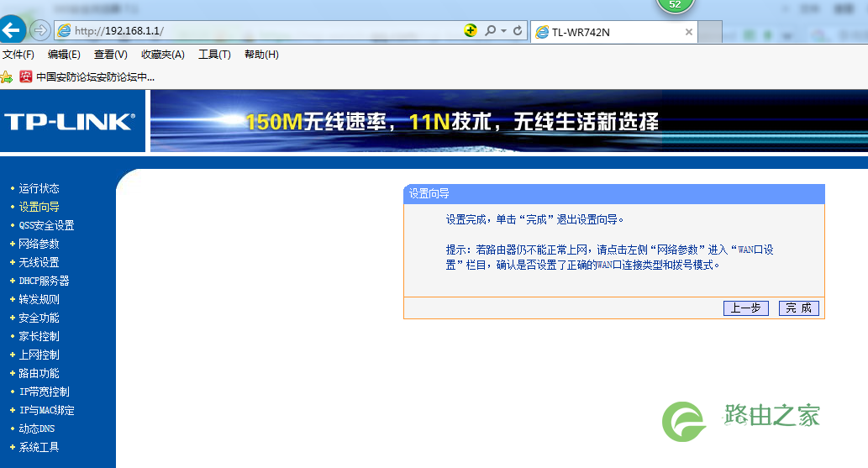Close the TL-WR742N tab
Image resolution: width=868 pixels, height=468 pixels.
[689, 32]
